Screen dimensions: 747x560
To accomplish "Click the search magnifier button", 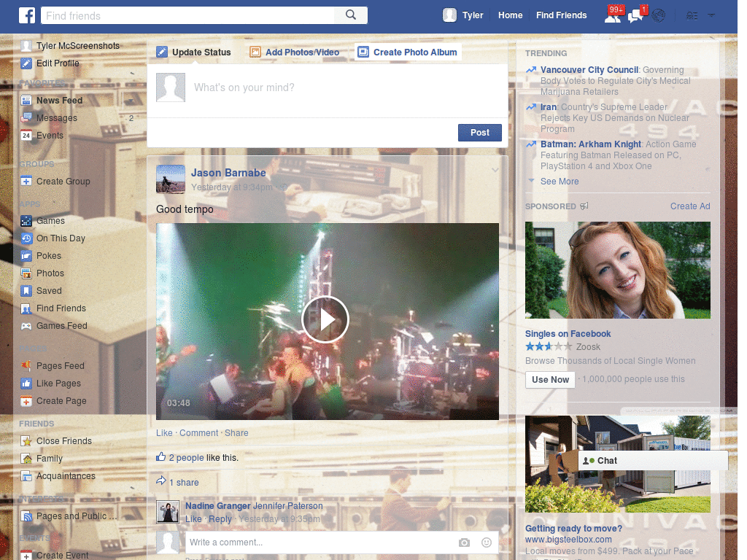I will tap(351, 15).
